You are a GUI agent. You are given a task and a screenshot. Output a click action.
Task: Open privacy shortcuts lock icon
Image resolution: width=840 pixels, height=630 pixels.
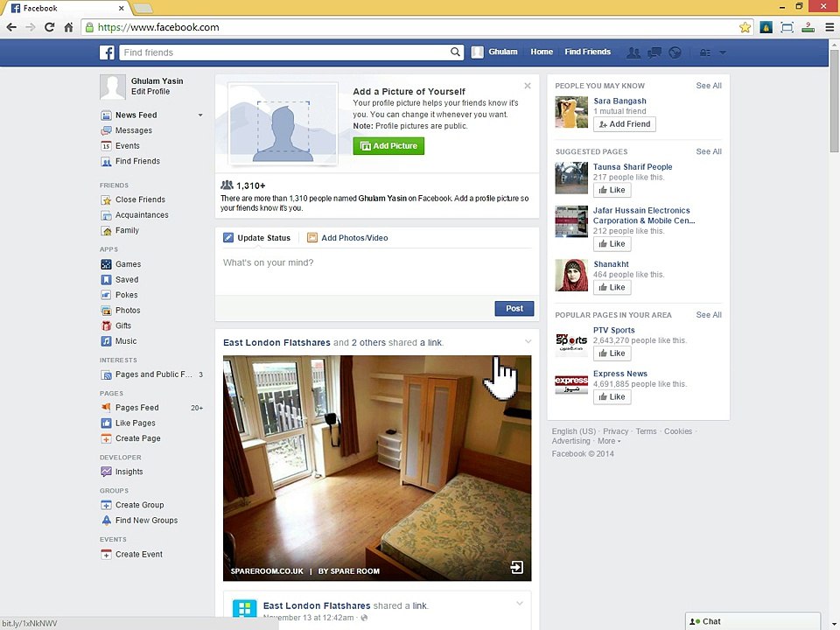coord(705,52)
